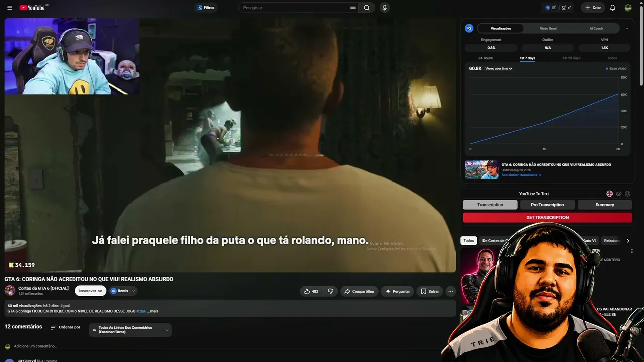
Task: Open the Cortes de GTA 6 channel avatar
Action: (10, 290)
